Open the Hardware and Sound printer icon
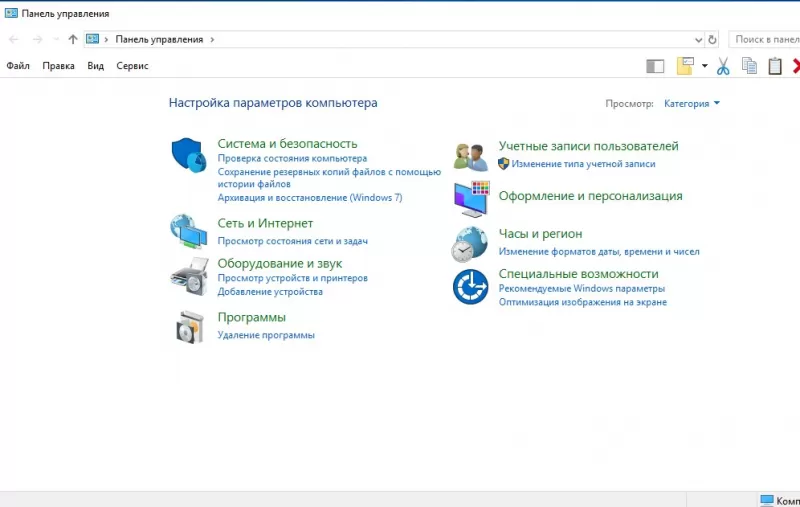This screenshot has width=800, height=507. (189, 276)
